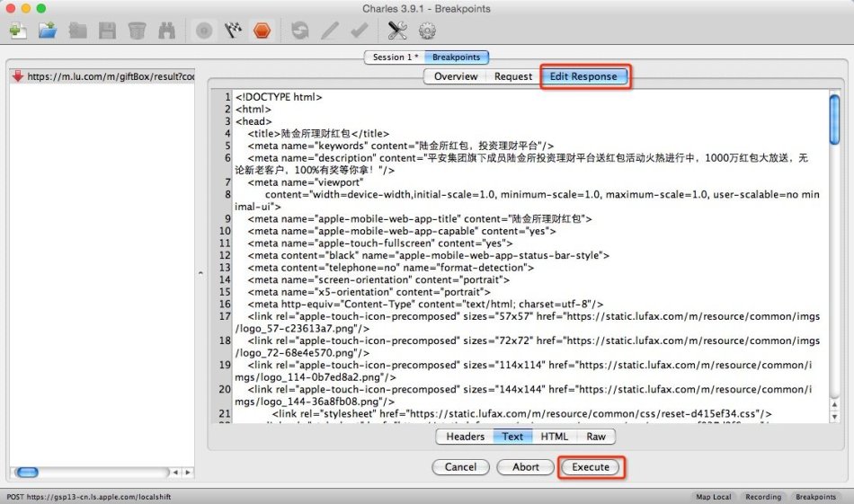Click the reset-d415ef34.css stylesheet line
Viewport: 854px width, 504px height.
coord(521,413)
